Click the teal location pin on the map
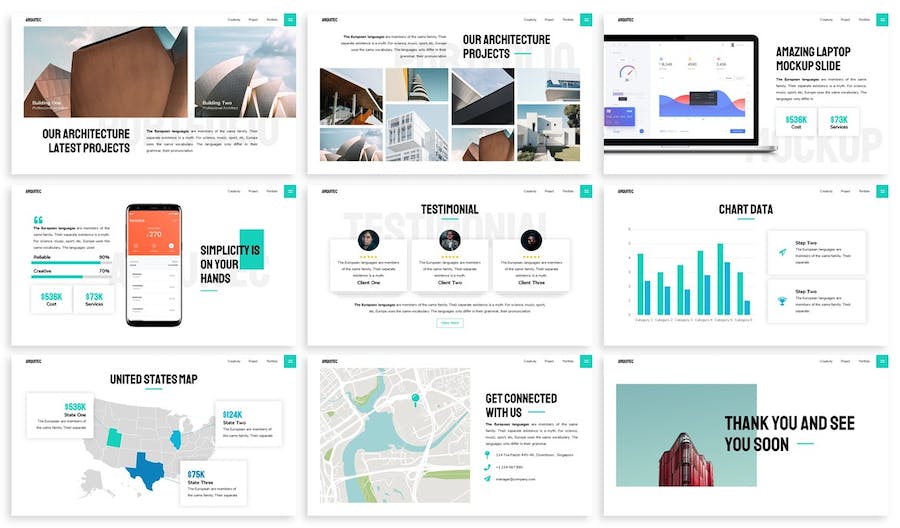 pyautogui.click(x=414, y=400)
